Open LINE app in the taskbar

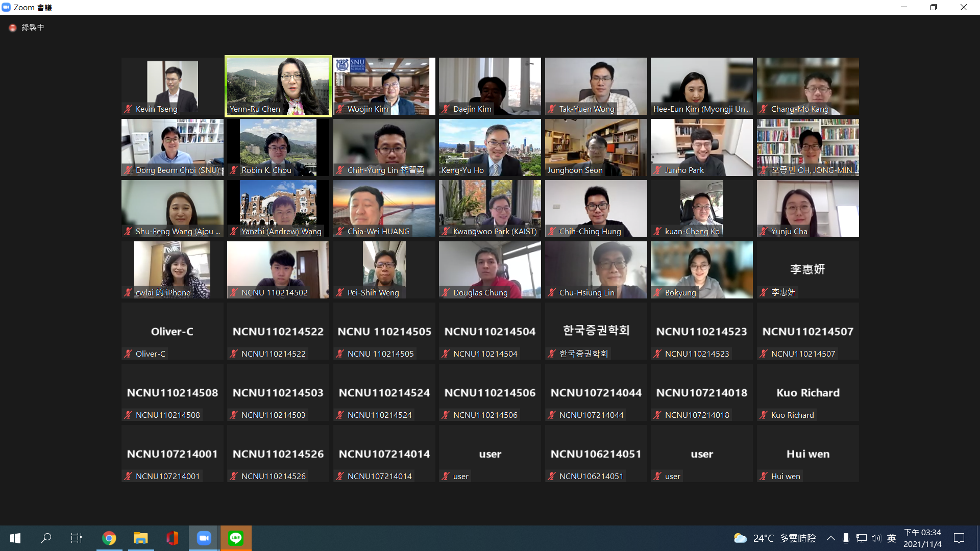tap(236, 538)
